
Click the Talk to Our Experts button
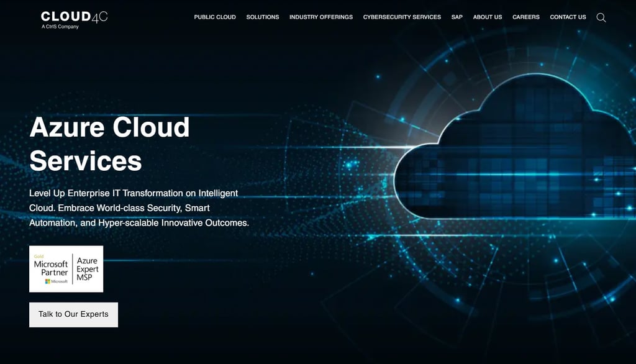[x=73, y=314]
